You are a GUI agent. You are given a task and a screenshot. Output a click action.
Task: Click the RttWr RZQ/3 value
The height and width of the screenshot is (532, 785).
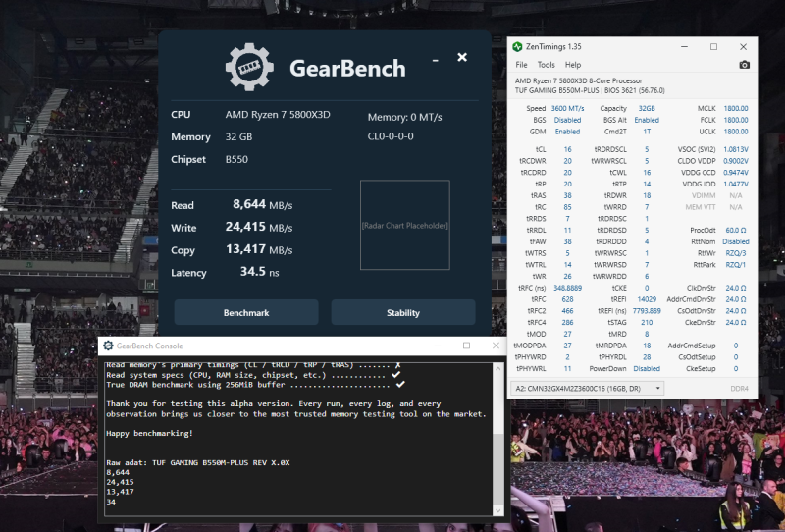coord(735,253)
